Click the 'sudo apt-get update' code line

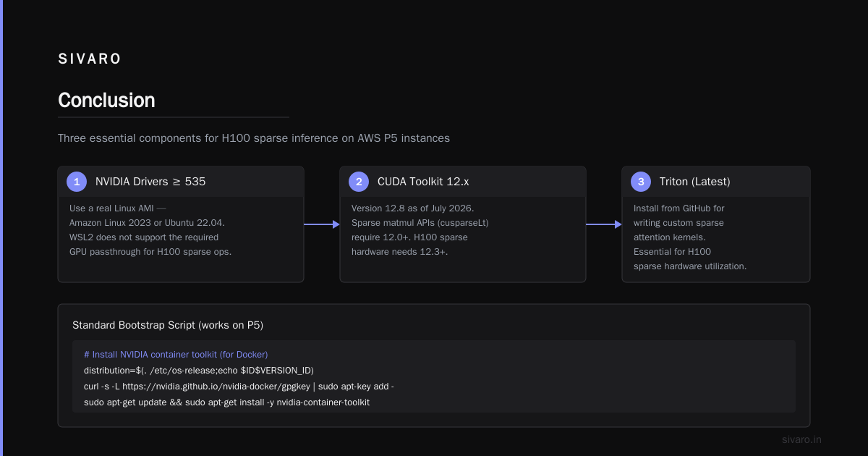point(226,402)
